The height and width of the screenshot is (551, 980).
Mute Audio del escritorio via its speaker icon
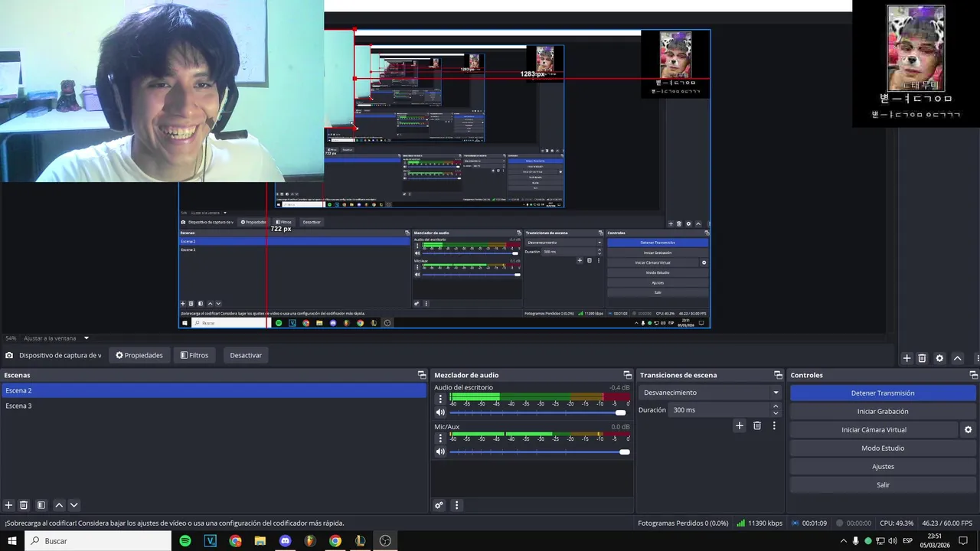(x=440, y=412)
